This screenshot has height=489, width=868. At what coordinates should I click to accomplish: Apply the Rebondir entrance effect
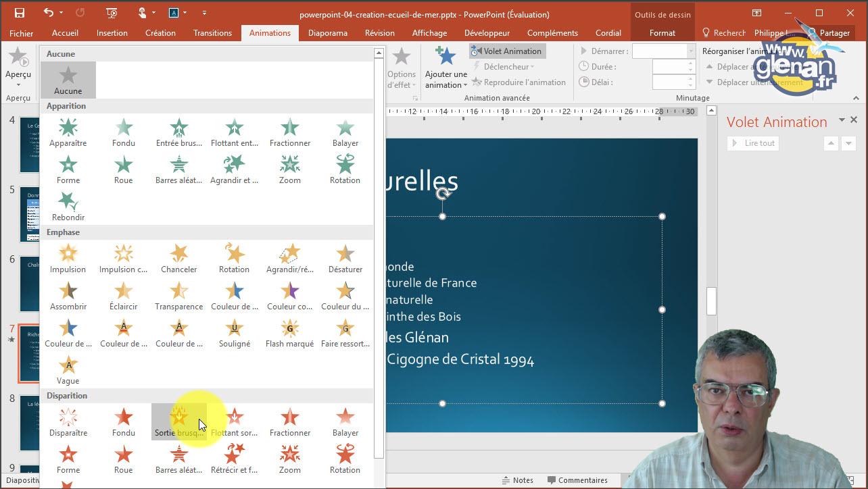pyautogui.click(x=68, y=207)
